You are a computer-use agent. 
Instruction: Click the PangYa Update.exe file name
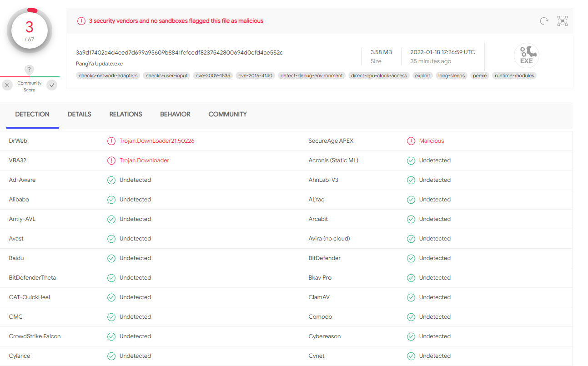click(x=99, y=64)
